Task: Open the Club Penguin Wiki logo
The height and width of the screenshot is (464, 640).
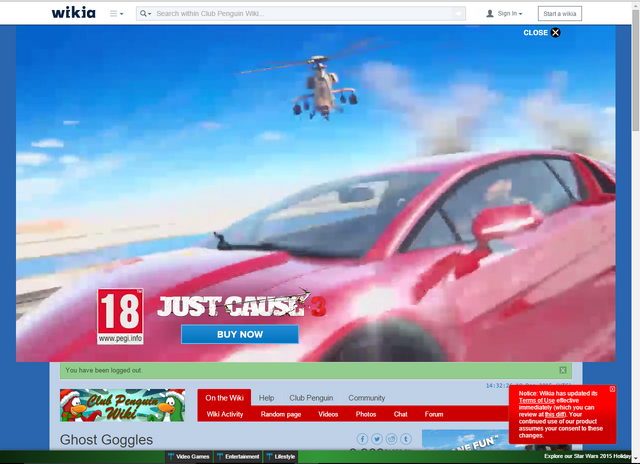Action: 122,405
